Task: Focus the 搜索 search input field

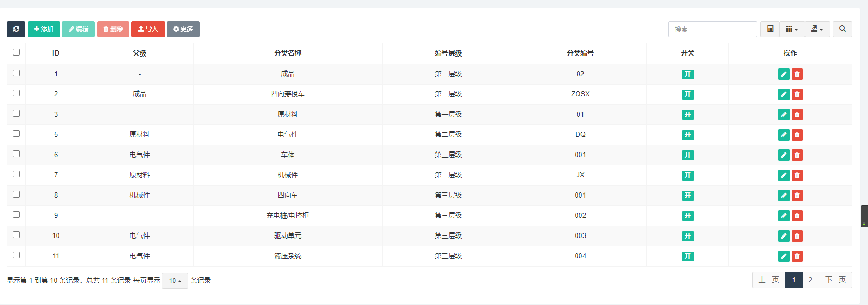Action: [x=712, y=29]
